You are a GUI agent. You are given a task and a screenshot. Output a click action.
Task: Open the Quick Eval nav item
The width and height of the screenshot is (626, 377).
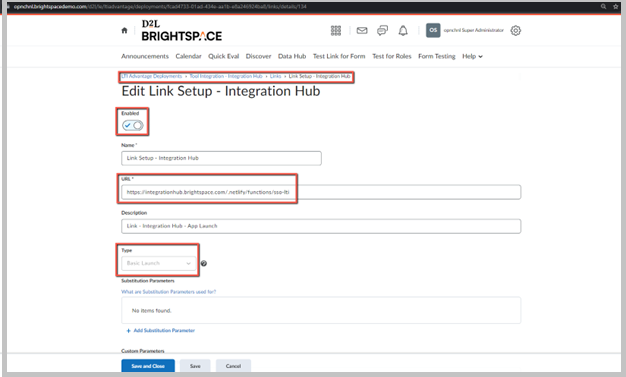224,56
